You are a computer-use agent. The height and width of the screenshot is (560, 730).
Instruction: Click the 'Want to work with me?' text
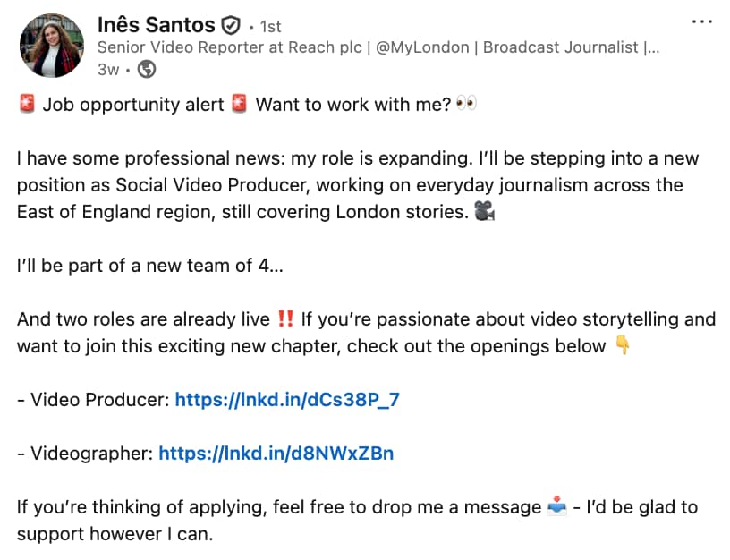[x=352, y=105]
